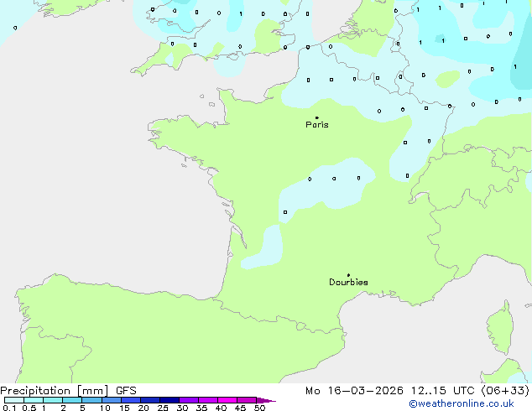Select the 1–2 mm legend swatch
This screenshot has width=532, height=411.
[x=53, y=400]
